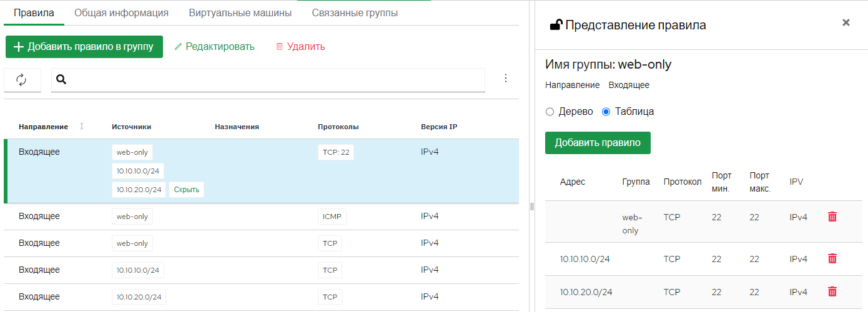Screen dimensions: 868x312
Task: Click the search magnifier icon
Action: tap(61, 79)
